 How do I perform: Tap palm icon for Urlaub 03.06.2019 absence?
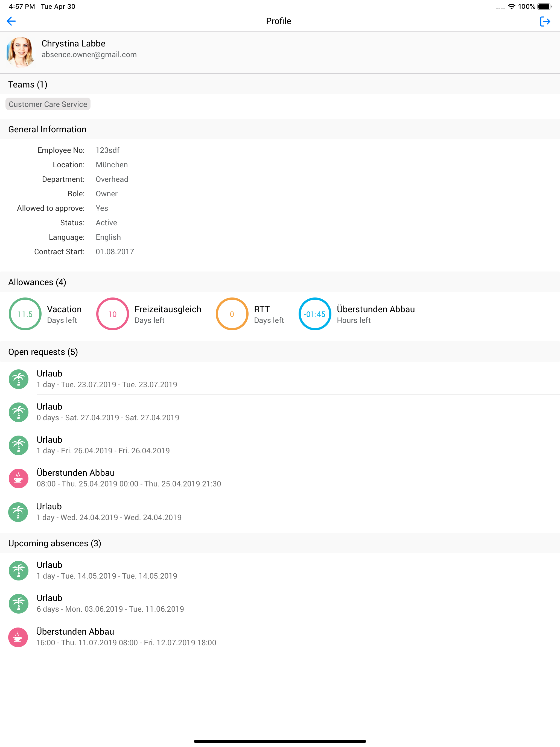click(19, 604)
